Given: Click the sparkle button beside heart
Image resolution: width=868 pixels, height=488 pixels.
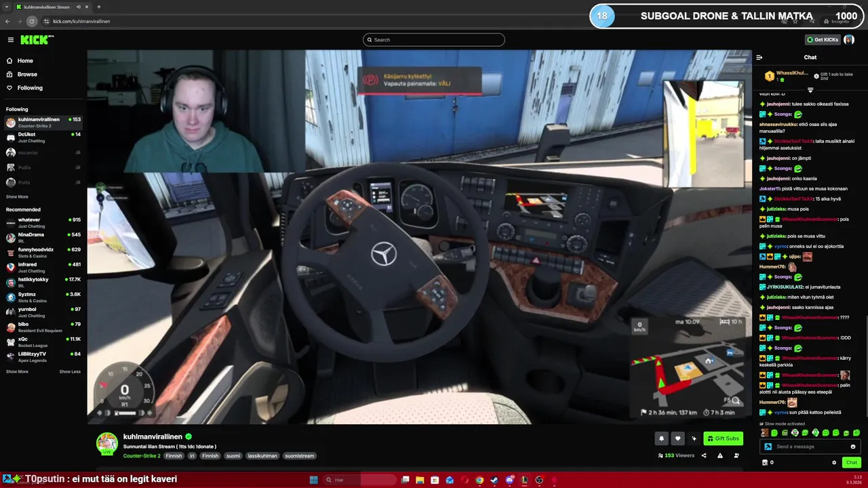Looking at the screenshot, I should [x=694, y=439].
